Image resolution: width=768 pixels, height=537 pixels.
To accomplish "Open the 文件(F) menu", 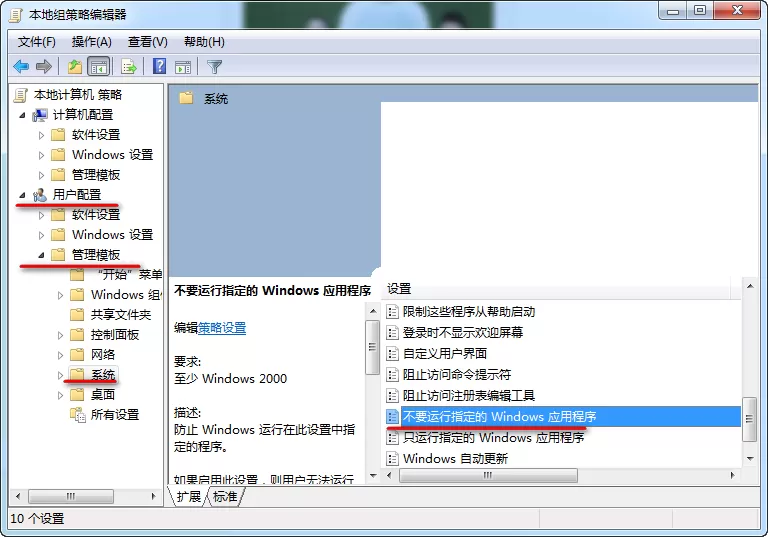I will pyautogui.click(x=36, y=42).
